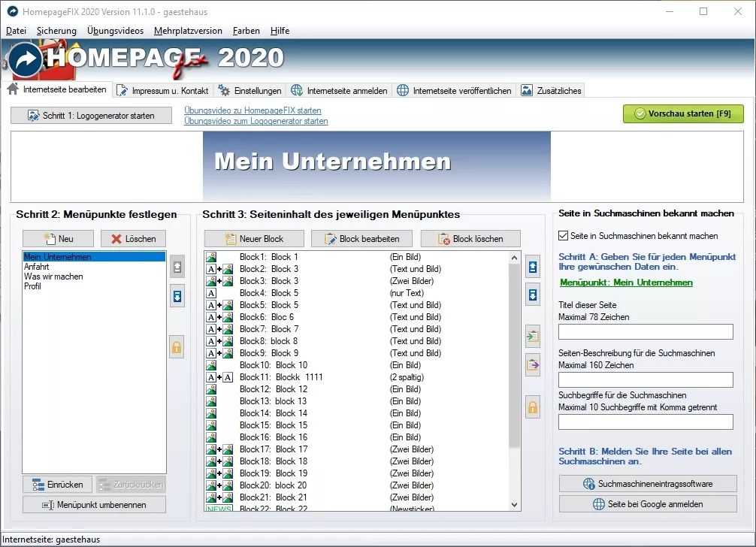The height and width of the screenshot is (547, 756).
Task: Click the copy block icon with green arrow
Action: click(533, 336)
